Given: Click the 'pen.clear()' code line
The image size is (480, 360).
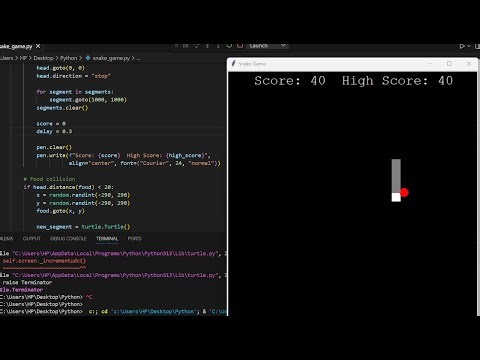Looking at the screenshot, I should point(54,147).
